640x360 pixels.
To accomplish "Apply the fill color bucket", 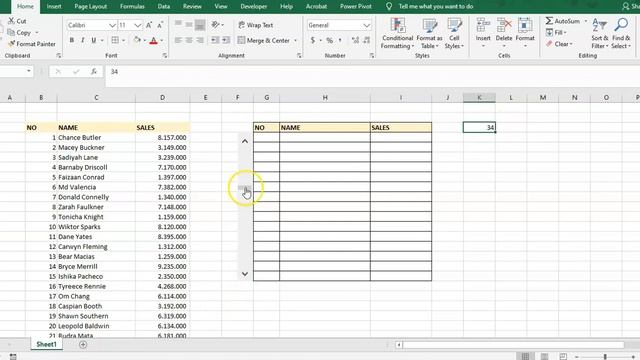I will tap(137, 40).
